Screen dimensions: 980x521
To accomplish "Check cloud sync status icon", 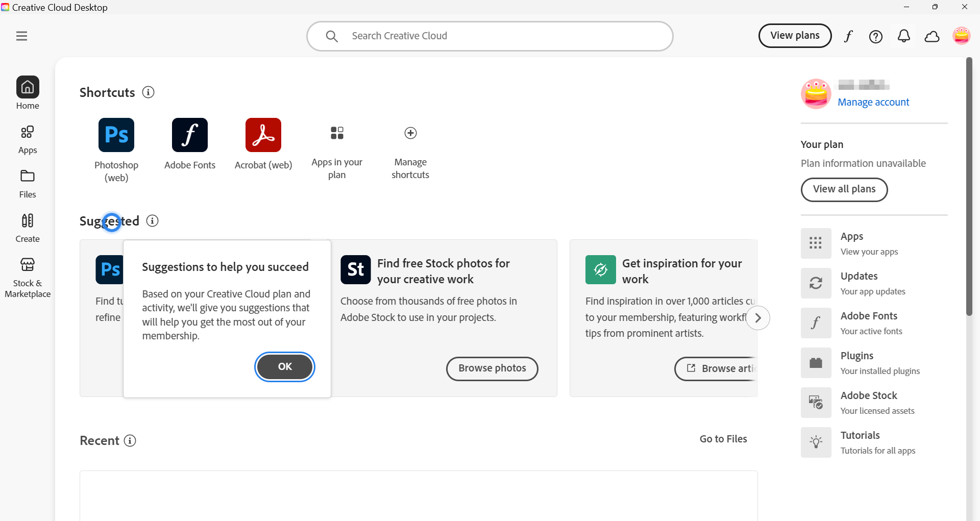I will point(932,36).
